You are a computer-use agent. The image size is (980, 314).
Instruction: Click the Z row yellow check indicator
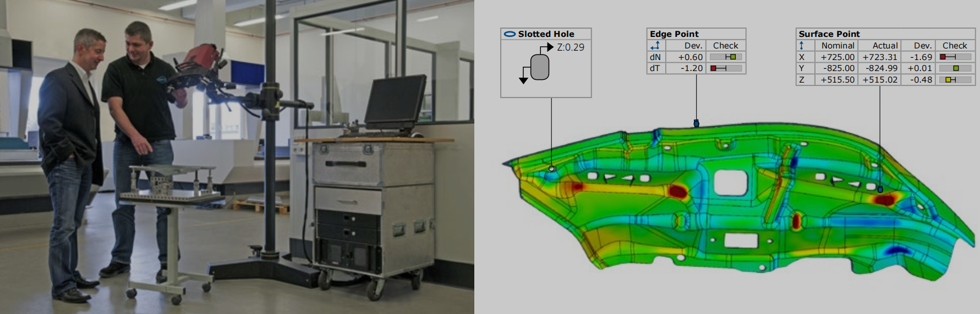coord(949,80)
